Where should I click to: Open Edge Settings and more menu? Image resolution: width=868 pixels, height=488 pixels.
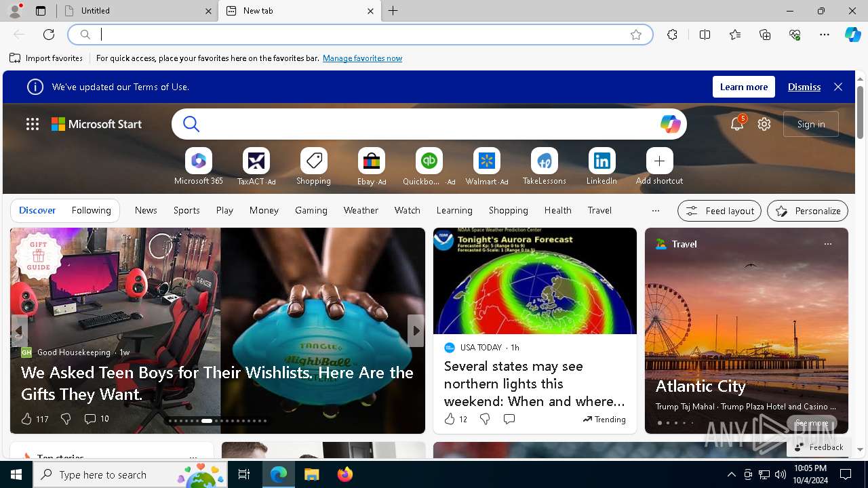[825, 35]
